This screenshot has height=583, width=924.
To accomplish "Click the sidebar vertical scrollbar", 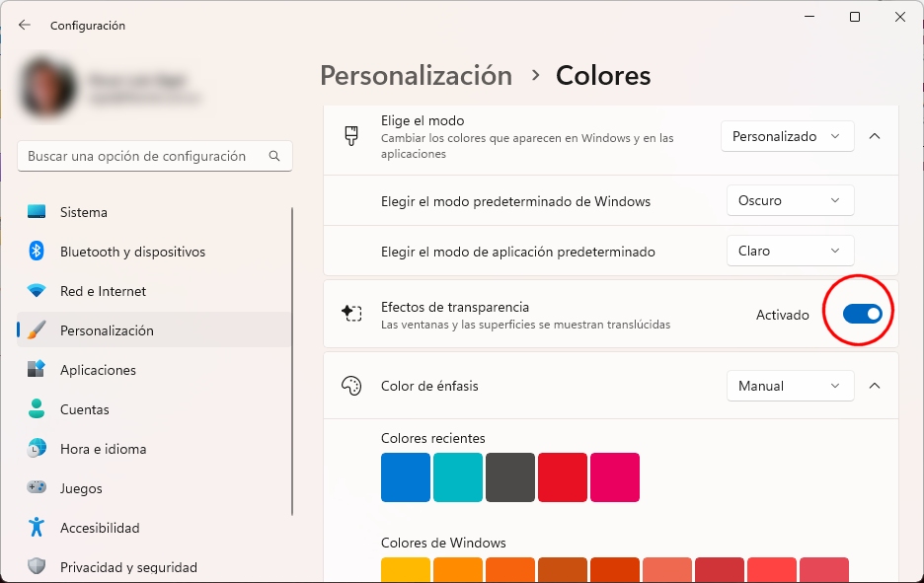I will 292,361.
